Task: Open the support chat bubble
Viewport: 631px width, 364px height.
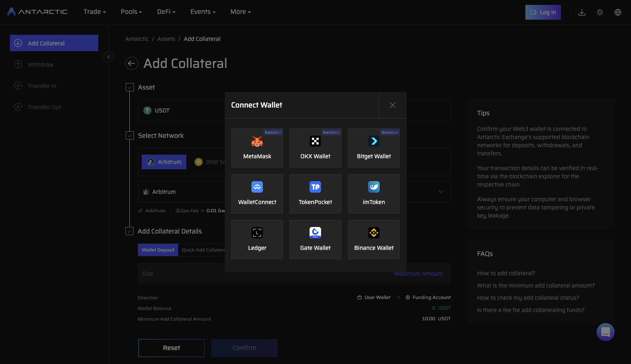Action: (606, 332)
